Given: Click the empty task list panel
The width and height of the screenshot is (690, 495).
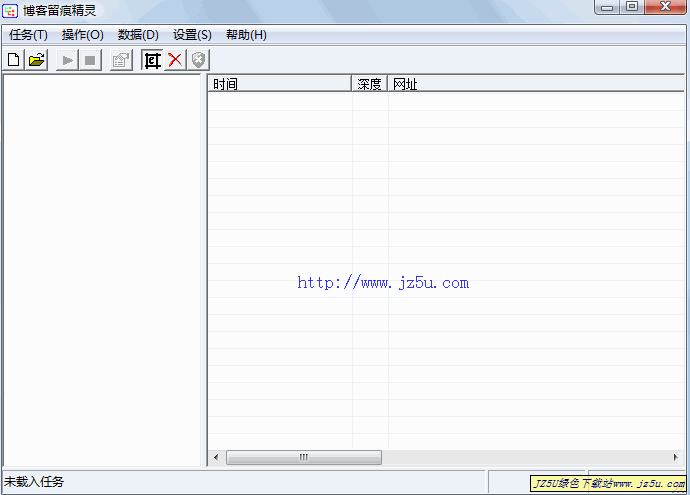Looking at the screenshot, I should click(102, 271).
